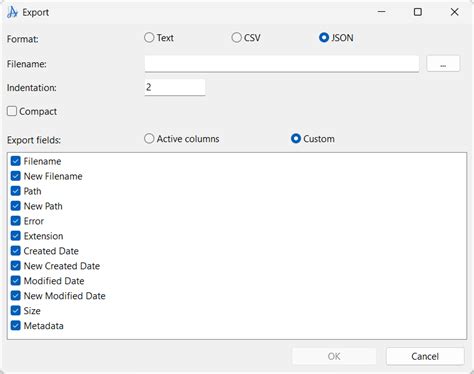This screenshot has height=374, width=474.
Task: Maximize the Export window
Action: coord(418,12)
